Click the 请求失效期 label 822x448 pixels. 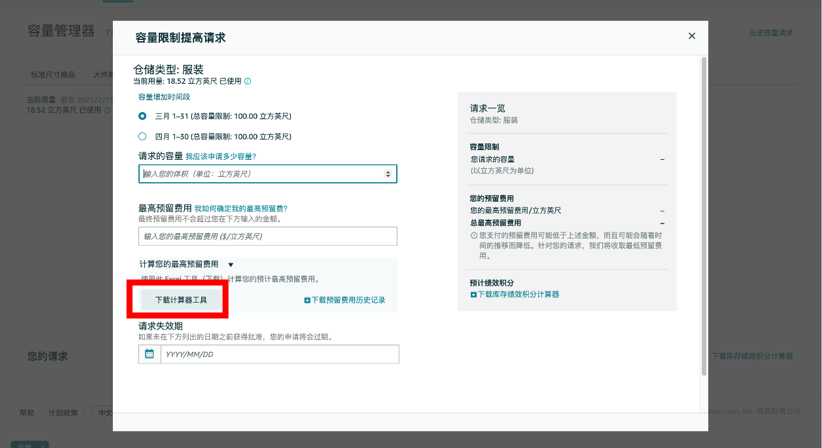point(160,326)
